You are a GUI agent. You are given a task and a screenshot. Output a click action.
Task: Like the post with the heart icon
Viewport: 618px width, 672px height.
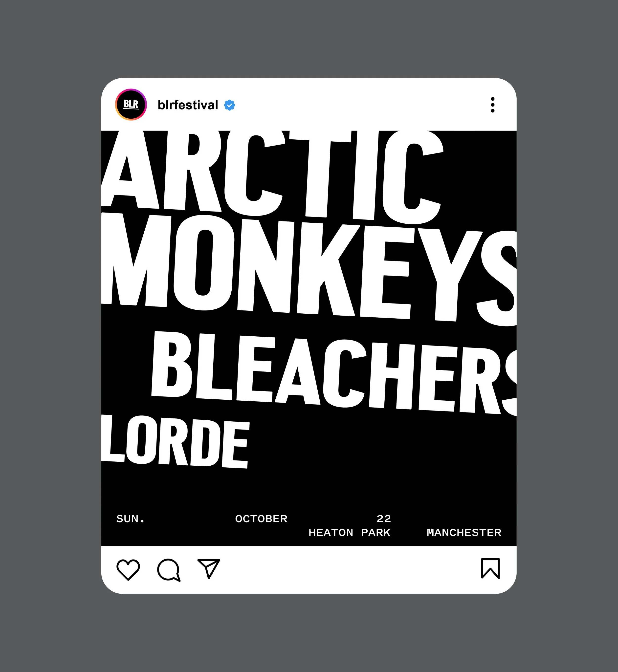pyautogui.click(x=128, y=570)
